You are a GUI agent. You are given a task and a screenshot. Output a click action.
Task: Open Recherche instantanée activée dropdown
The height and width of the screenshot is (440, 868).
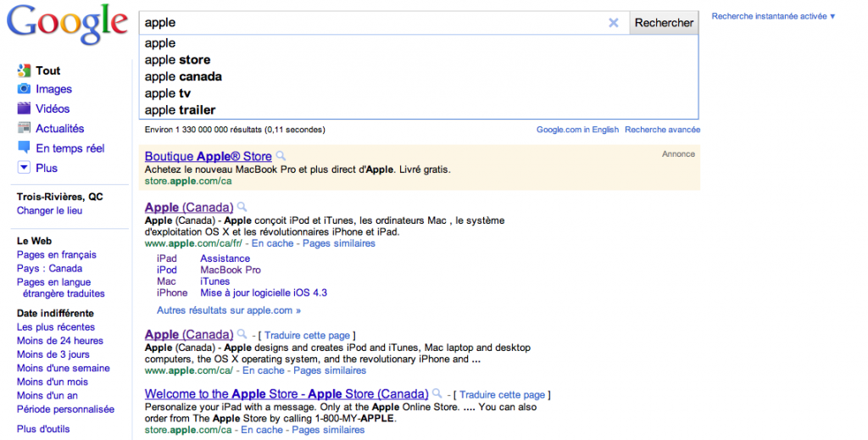tap(773, 16)
